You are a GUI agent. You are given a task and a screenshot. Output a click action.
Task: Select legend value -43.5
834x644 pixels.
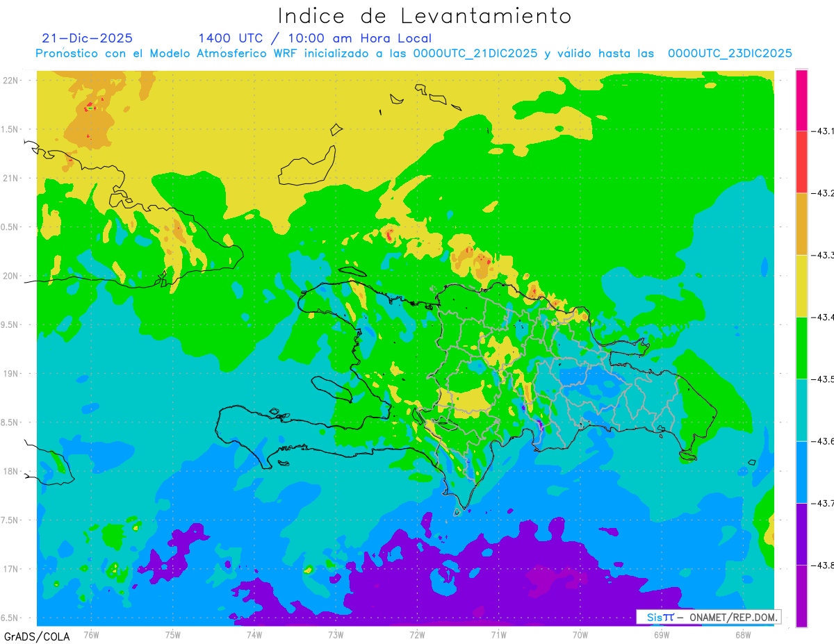(824, 379)
